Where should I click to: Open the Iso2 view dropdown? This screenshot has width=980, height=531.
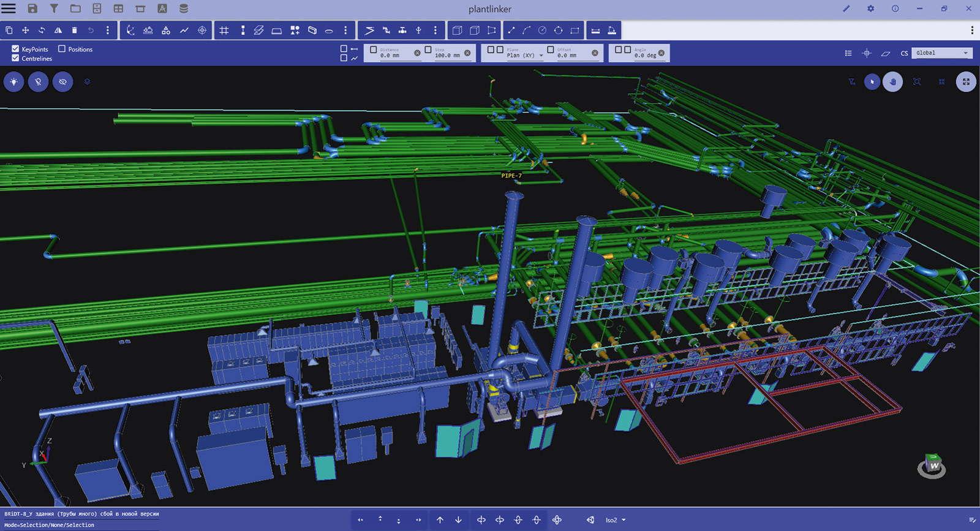(616, 520)
